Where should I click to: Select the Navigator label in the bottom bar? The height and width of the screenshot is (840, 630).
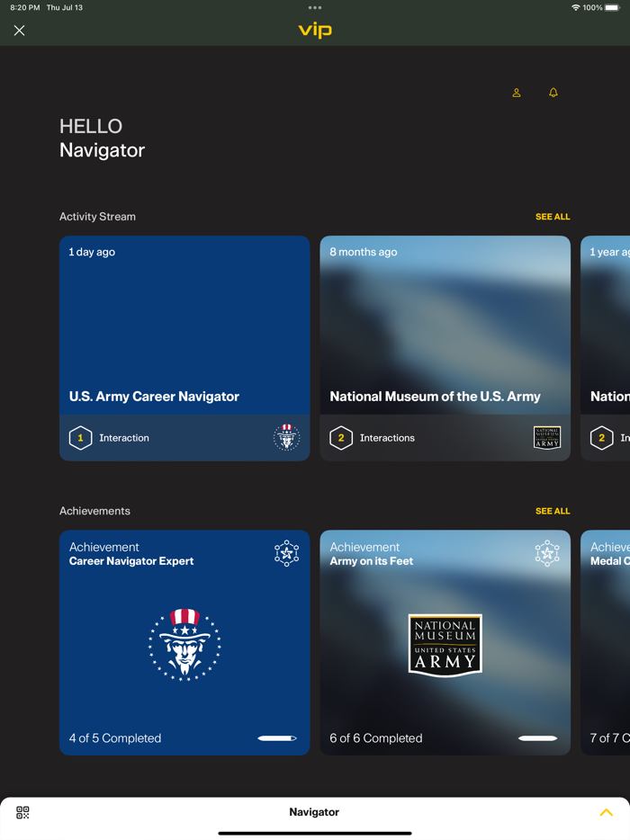(314, 812)
